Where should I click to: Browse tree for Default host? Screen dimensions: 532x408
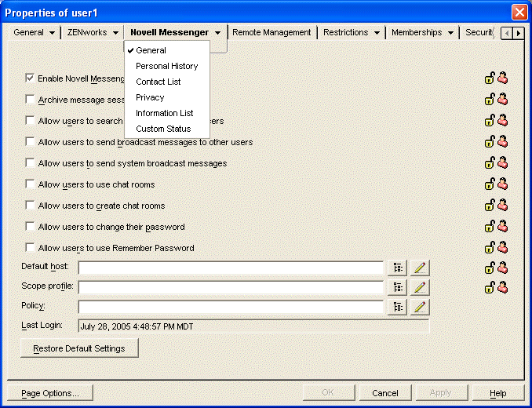click(397, 268)
